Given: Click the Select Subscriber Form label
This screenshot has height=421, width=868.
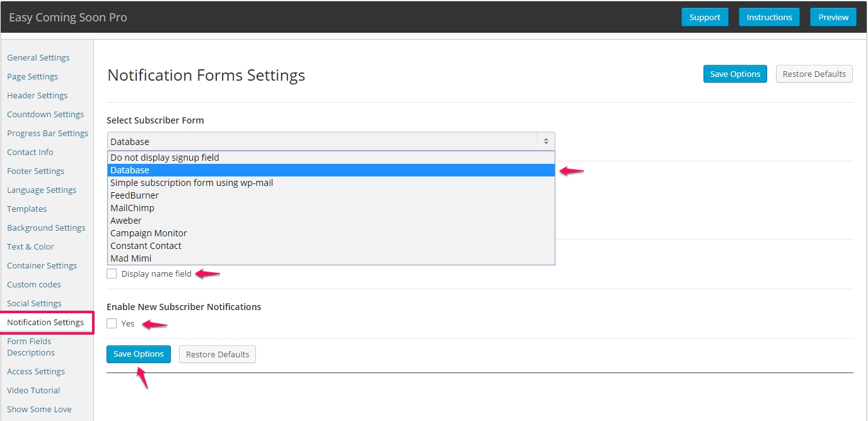Looking at the screenshot, I should 155,120.
